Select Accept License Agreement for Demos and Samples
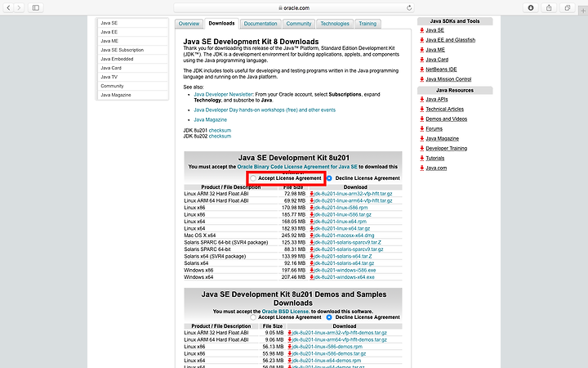Viewport: 588px width, 368px height. click(x=253, y=317)
